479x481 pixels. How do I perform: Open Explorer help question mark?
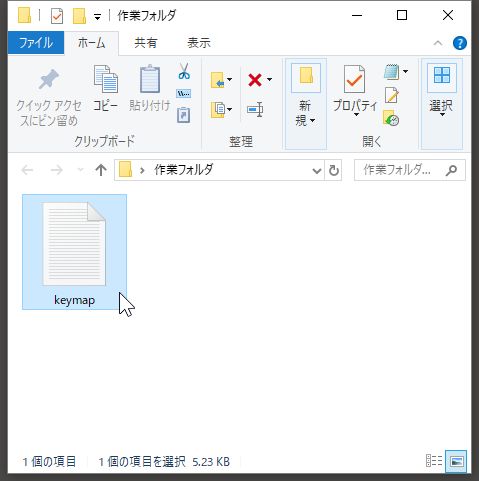(460, 43)
